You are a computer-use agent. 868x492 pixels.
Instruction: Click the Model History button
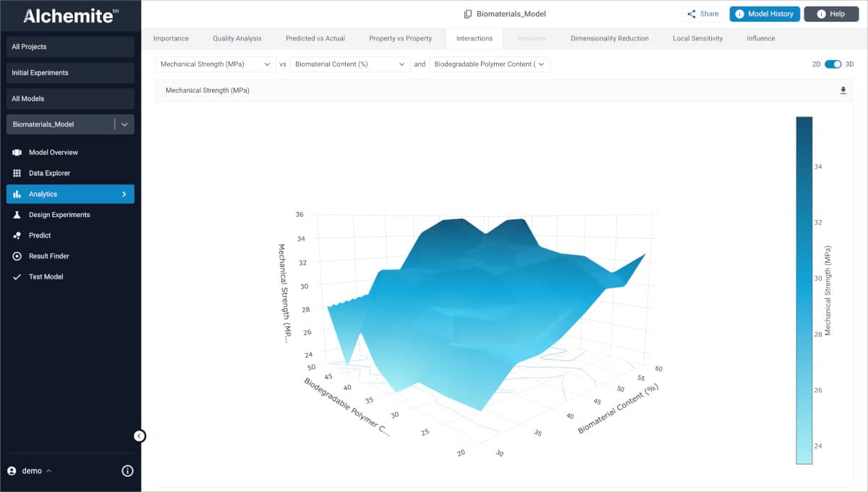(x=765, y=14)
